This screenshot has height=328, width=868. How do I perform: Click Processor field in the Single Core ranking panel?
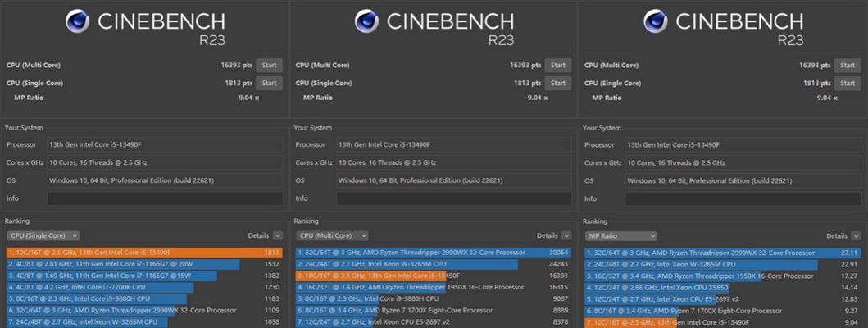click(165, 144)
